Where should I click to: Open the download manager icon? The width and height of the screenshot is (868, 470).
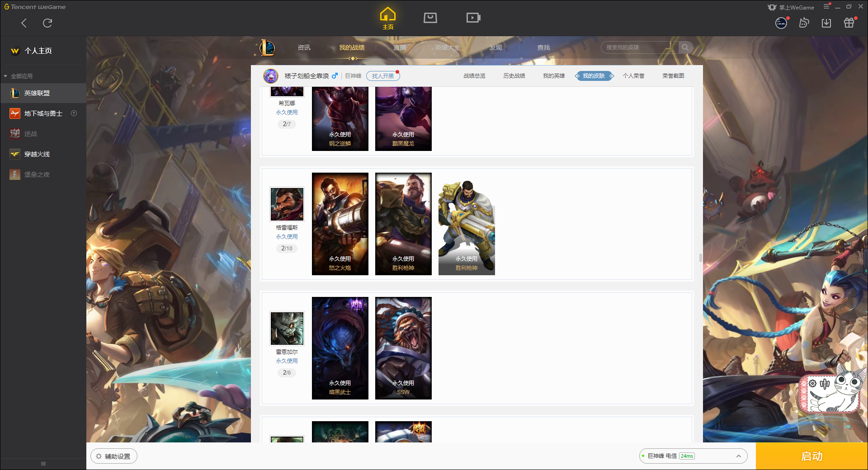826,23
